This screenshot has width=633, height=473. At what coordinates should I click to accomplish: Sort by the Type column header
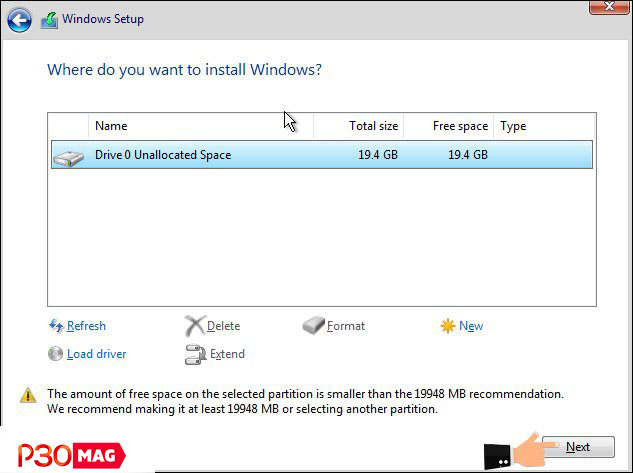tap(544, 126)
